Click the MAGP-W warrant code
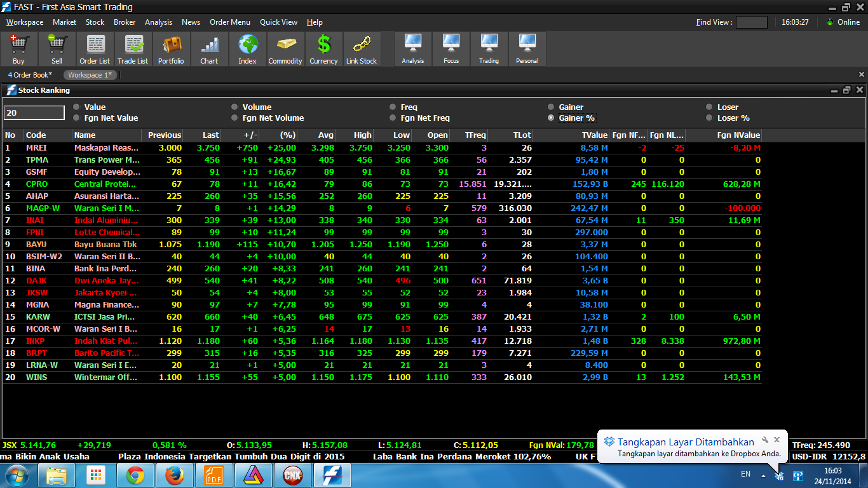 tap(43, 208)
